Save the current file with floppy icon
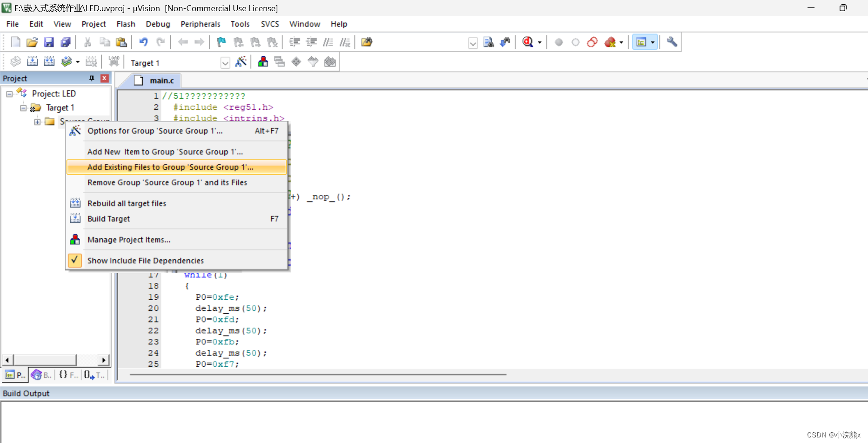The width and height of the screenshot is (868, 443). [x=49, y=42]
